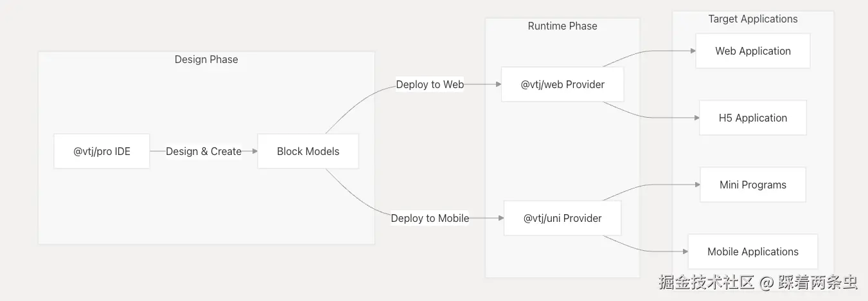Image resolution: width=868 pixels, height=301 pixels.
Task: Select the Mini Programs node
Action: tap(752, 185)
